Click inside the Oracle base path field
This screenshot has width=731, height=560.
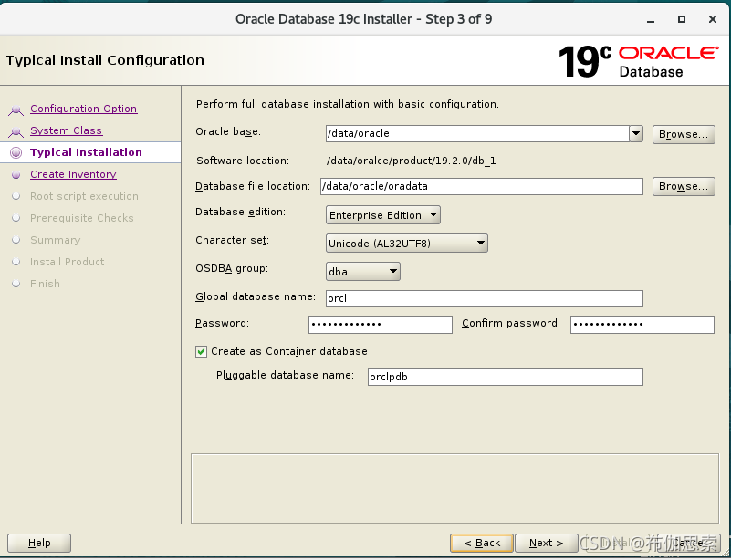click(477, 134)
